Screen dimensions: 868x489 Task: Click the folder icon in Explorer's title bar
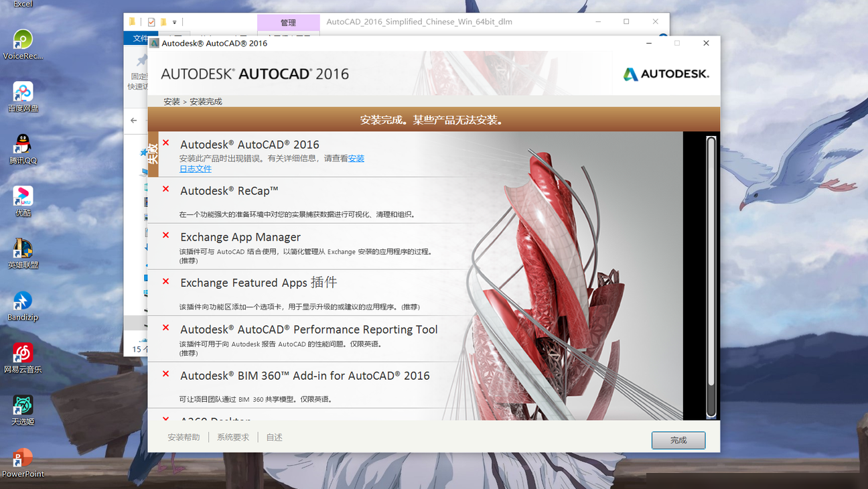132,21
